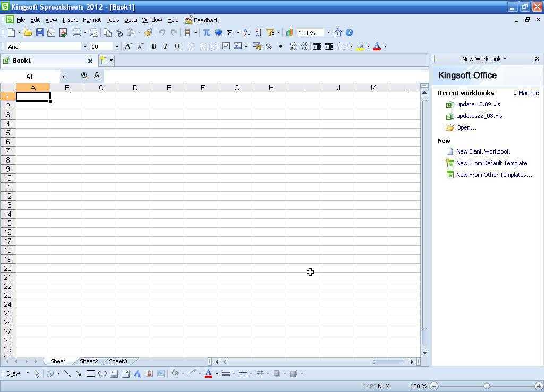Open the zoom percentage dropdown in the toolbar
Screen dimensions: 544x392
328,33
